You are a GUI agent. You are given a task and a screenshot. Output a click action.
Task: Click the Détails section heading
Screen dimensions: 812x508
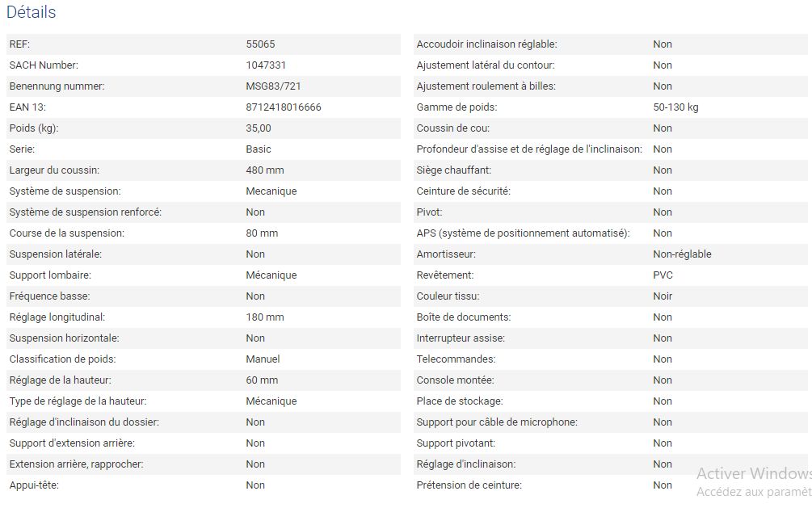pyautogui.click(x=32, y=13)
